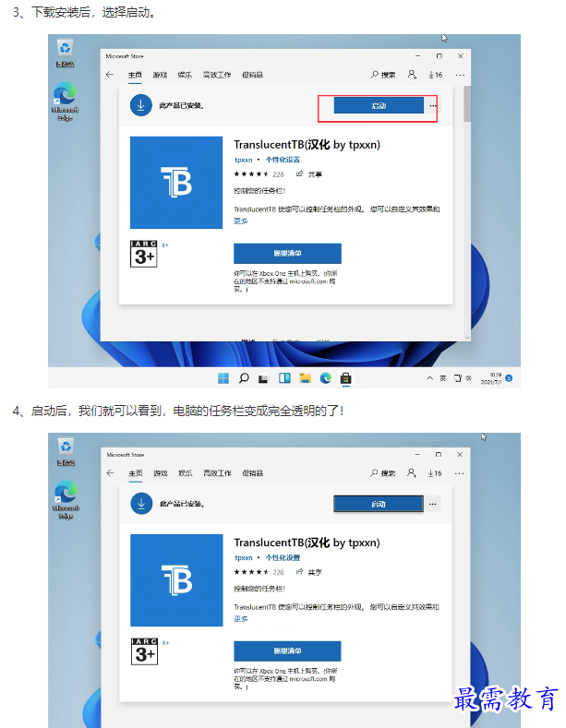566x728 pixels.
Task: Select 促销品 tab in step 3 Store window
Action: pyautogui.click(x=252, y=75)
